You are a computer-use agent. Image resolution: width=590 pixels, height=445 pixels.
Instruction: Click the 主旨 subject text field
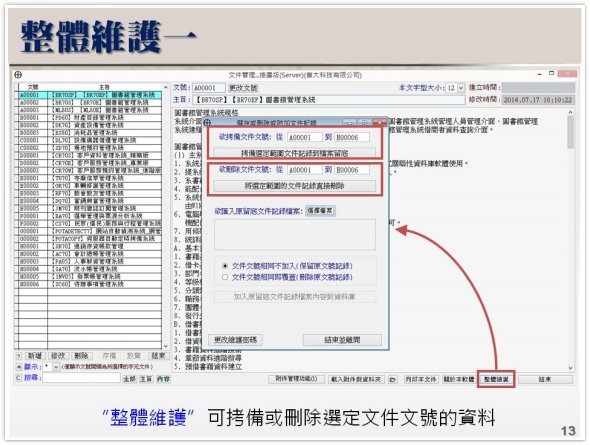coord(328,100)
